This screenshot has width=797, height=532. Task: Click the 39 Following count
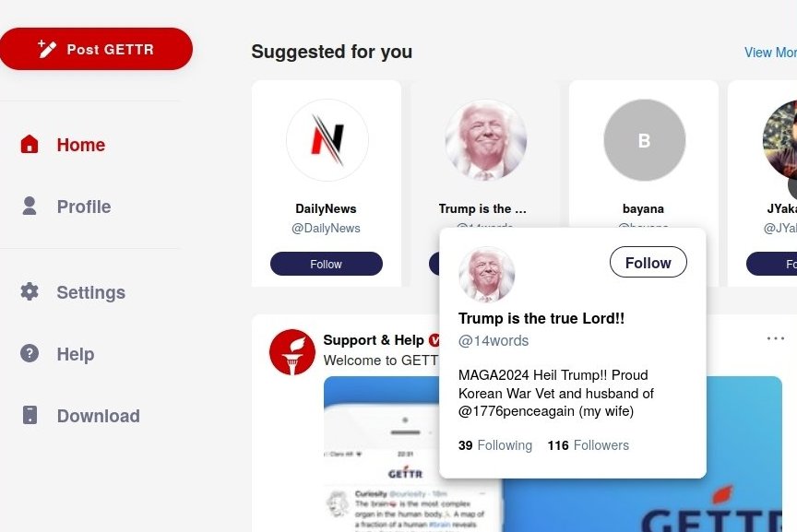click(x=495, y=445)
